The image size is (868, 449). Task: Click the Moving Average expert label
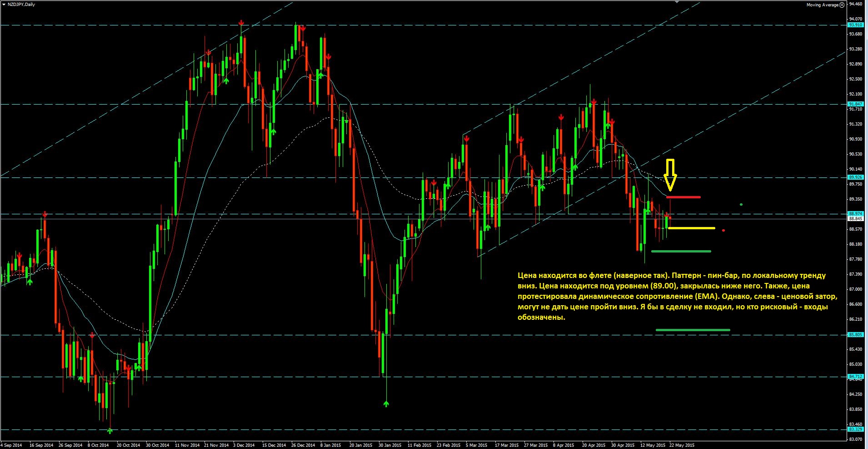point(822,5)
